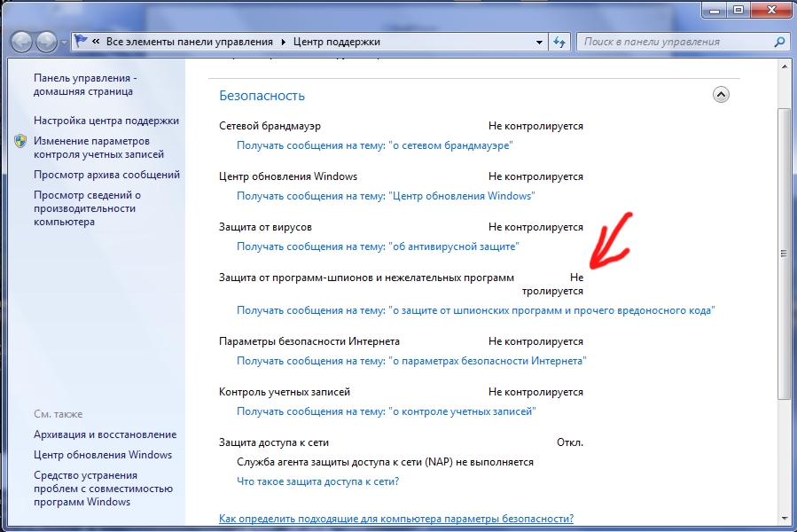The image size is (797, 532).
Task: Click the Контроль учетных записей label
Action: 285,392
